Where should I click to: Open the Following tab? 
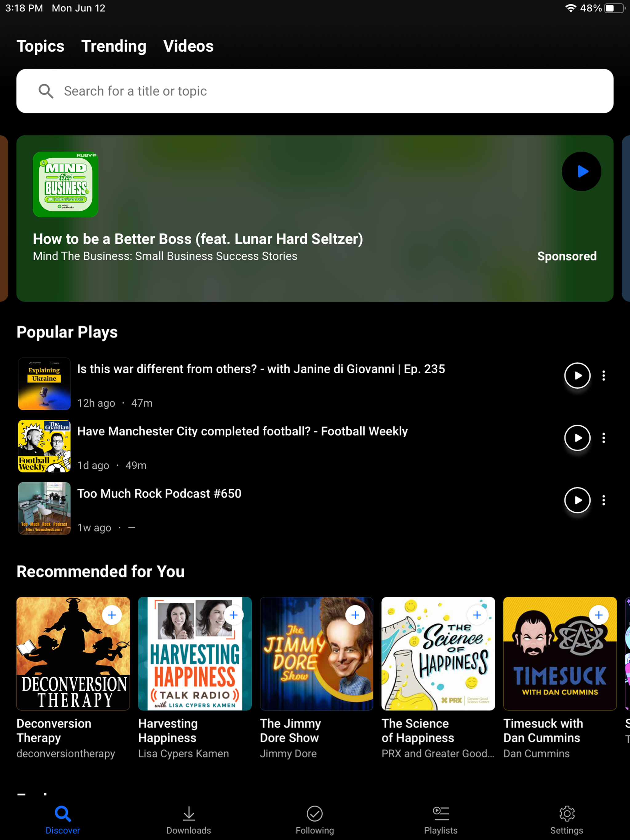(x=315, y=820)
